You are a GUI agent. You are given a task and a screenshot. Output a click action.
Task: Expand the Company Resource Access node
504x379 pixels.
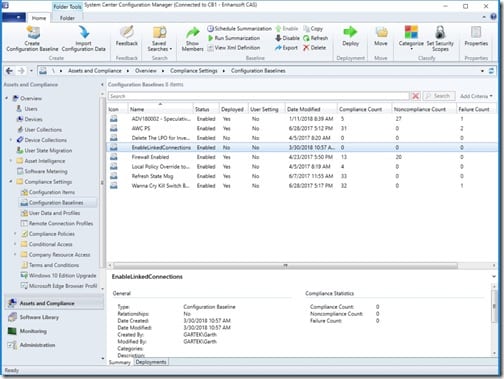pos(15,255)
